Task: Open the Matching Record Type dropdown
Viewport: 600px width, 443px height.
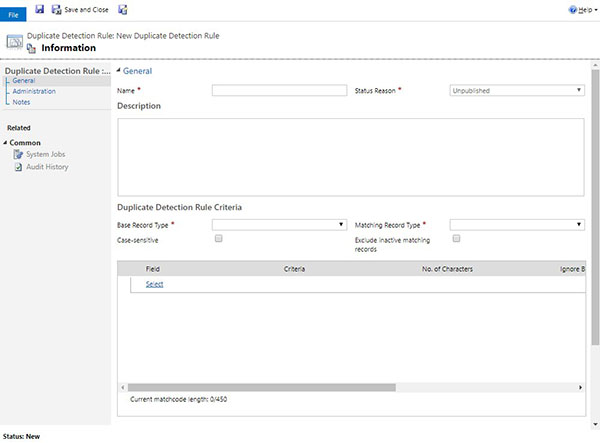Action: [x=516, y=225]
